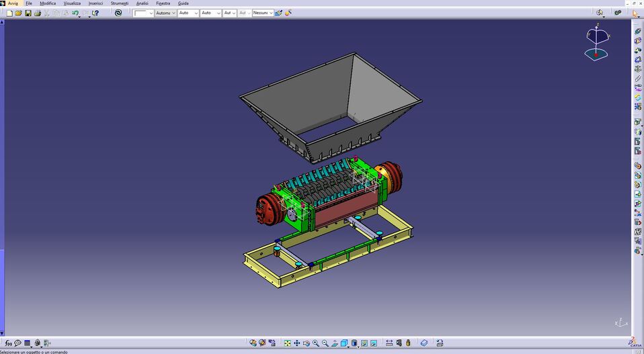Click the Undo arrow icon
This screenshot has height=354, width=644.
tap(75, 13)
